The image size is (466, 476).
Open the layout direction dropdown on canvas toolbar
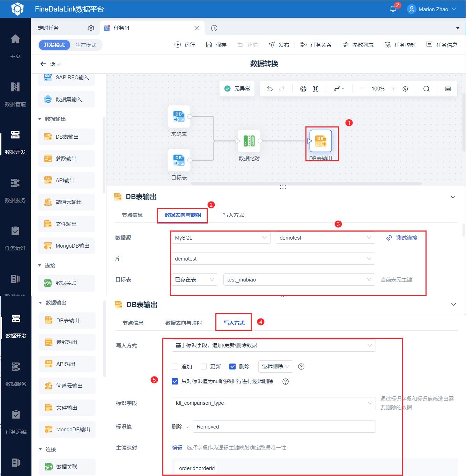pyautogui.click(x=339, y=89)
